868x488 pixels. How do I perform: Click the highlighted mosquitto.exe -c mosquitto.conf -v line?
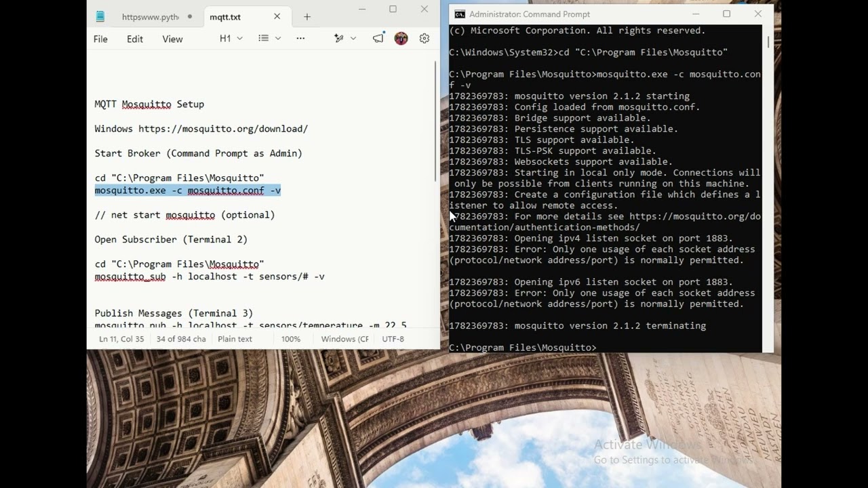[x=188, y=190]
